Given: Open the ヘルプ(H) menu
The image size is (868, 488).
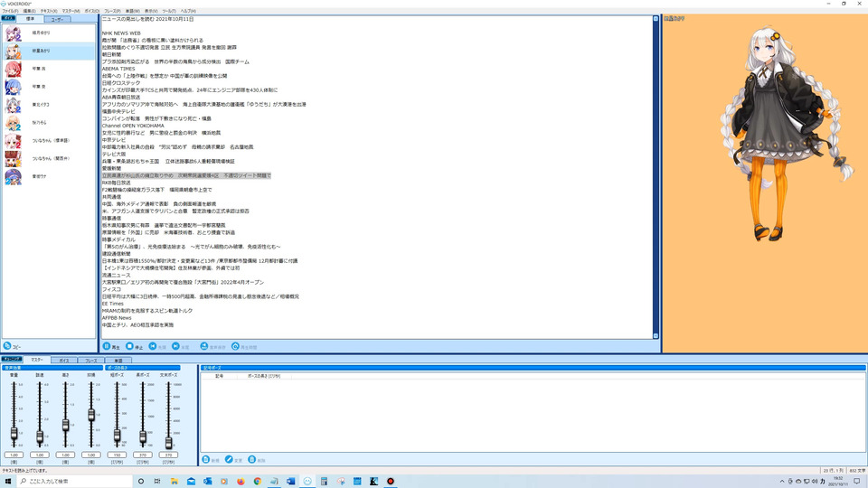Looking at the screenshot, I should (x=188, y=11).
